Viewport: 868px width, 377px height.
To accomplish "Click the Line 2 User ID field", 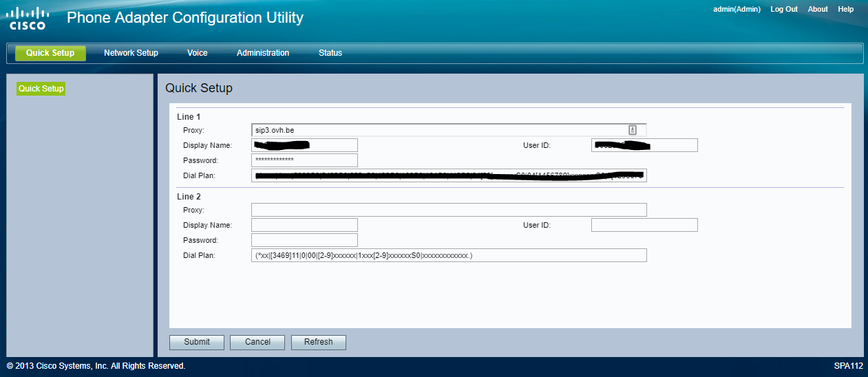I will pos(644,225).
